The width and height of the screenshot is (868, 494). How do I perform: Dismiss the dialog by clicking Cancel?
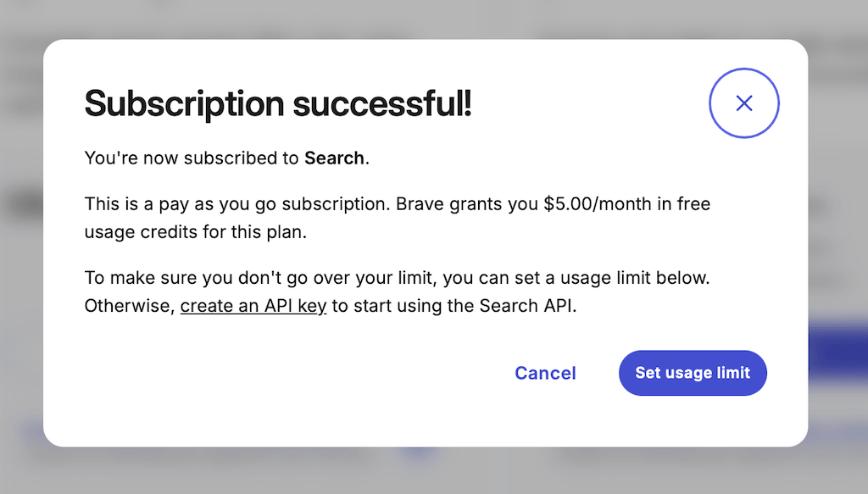point(545,373)
